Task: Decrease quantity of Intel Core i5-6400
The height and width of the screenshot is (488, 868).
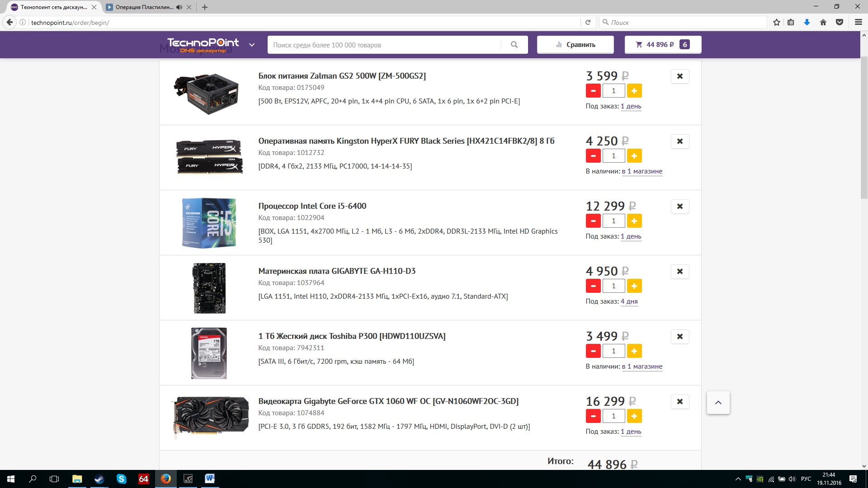Action: click(x=593, y=221)
